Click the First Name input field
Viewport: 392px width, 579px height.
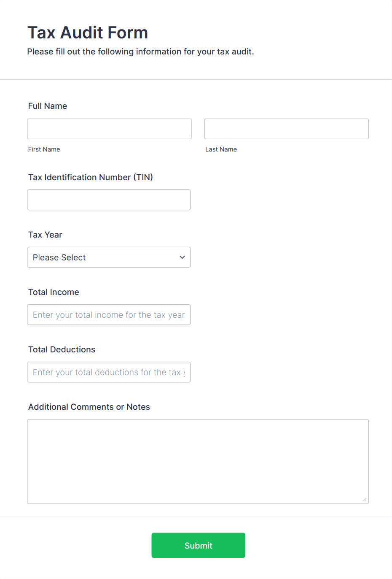tap(109, 129)
